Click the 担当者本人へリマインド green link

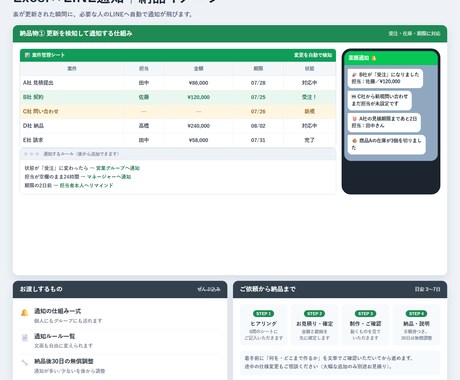tap(86, 185)
